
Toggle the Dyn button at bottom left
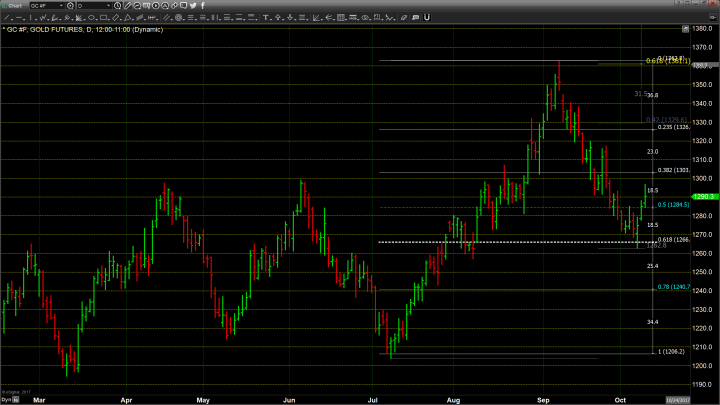[6, 399]
